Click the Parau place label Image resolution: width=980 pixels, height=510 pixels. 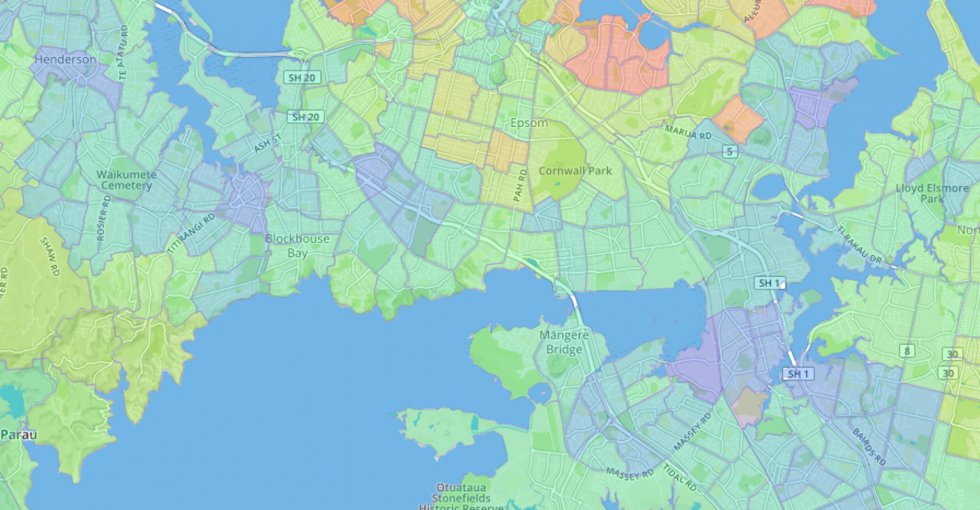click(18, 435)
